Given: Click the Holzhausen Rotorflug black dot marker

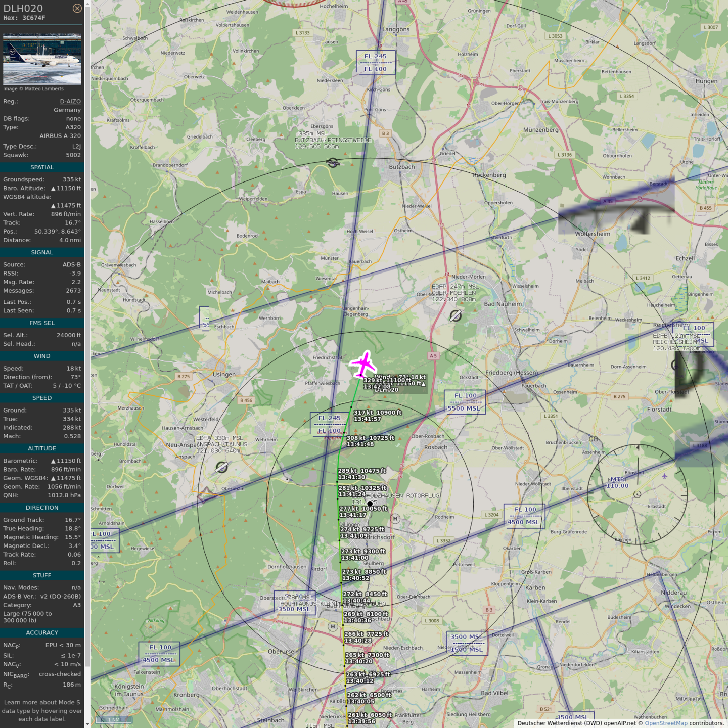Looking at the screenshot, I should (370, 504).
